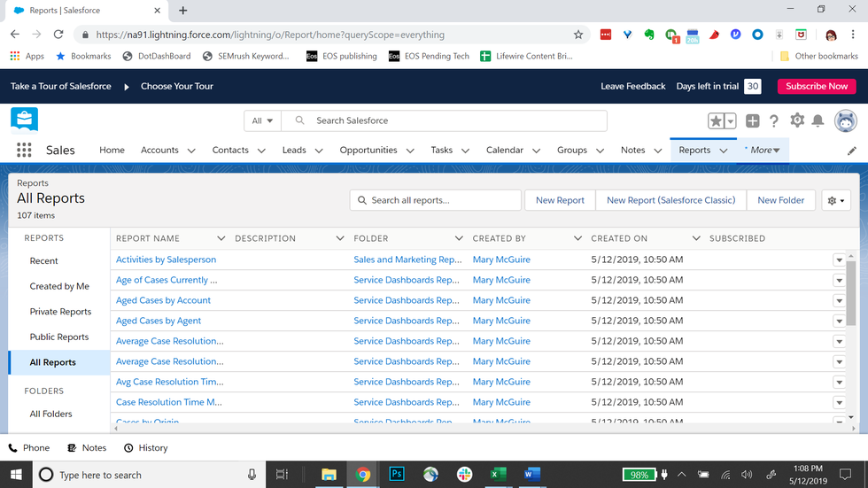Open row actions dropdown for Activities by Salesperson

(839, 259)
